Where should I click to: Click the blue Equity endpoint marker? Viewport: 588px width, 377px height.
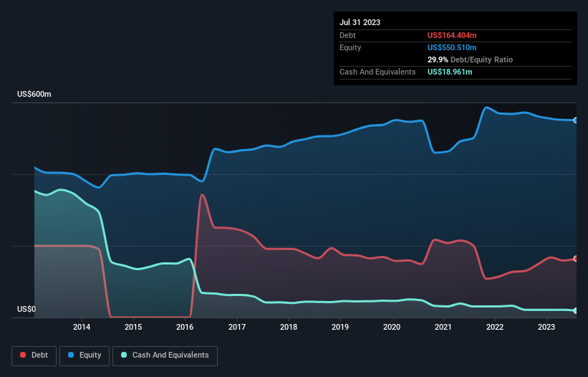pyautogui.click(x=576, y=120)
